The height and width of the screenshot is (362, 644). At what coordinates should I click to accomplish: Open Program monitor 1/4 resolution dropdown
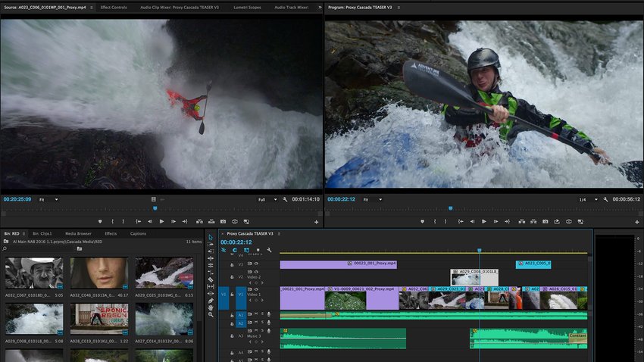(x=588, y=199)
